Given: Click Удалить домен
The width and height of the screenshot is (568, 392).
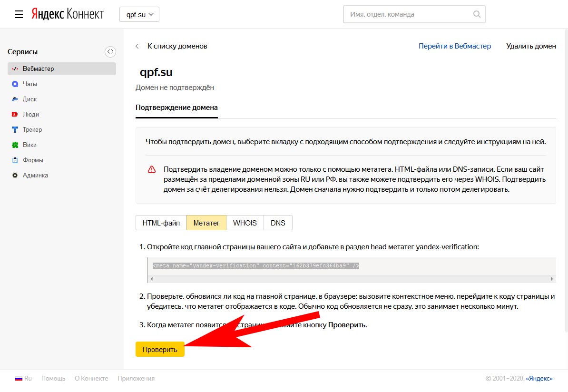Looking at the screenshot, I should tap(531, 46).
